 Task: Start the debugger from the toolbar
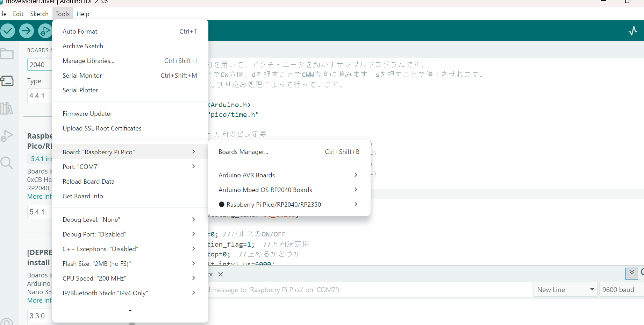tap(45, 31)
